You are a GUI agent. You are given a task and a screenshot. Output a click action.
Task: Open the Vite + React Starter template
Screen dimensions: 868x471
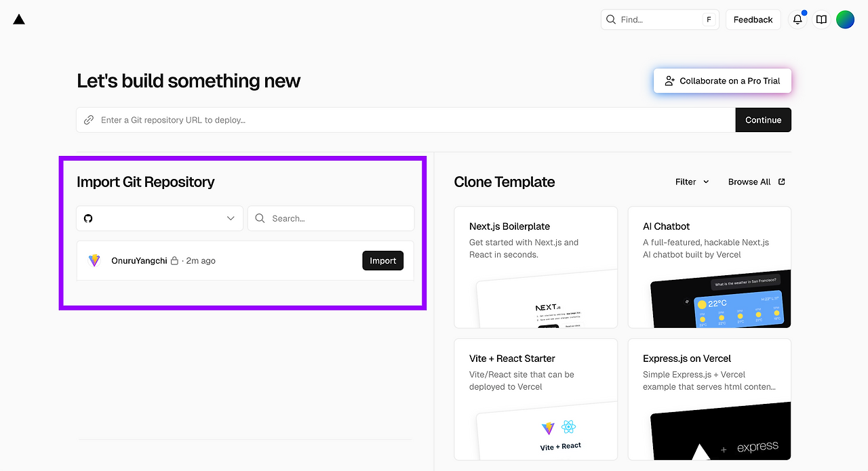[536, 399]
